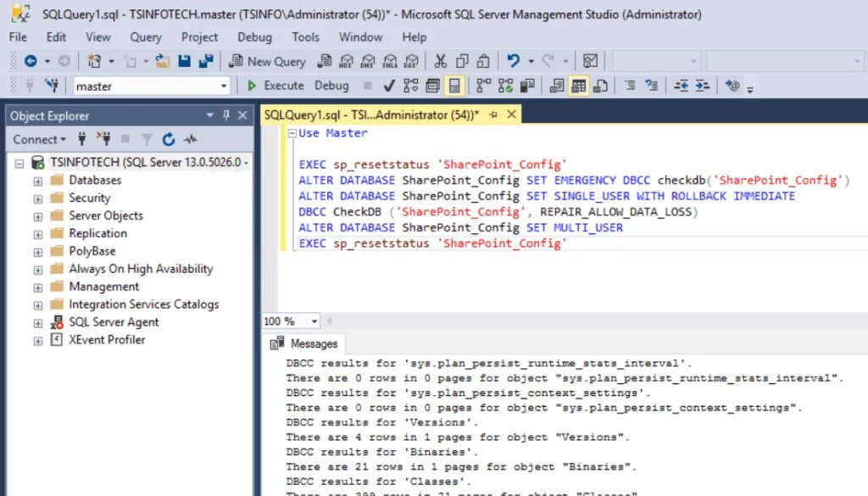Open the Query Options icon
The width and height of the screenshot is (868, 496).
tap(432, 86)
